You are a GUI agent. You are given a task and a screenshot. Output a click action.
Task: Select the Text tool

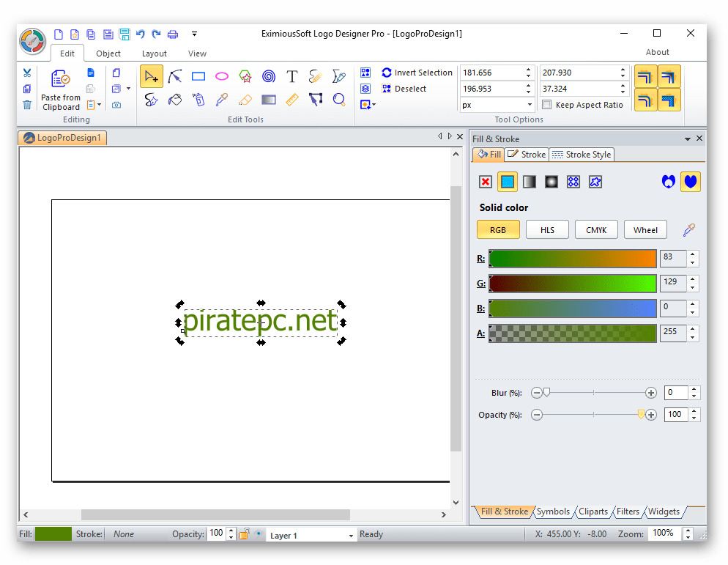point(292,76)
